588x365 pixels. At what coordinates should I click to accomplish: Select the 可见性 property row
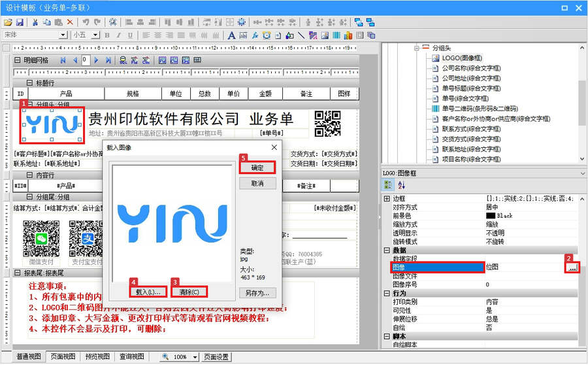(485, 311)
